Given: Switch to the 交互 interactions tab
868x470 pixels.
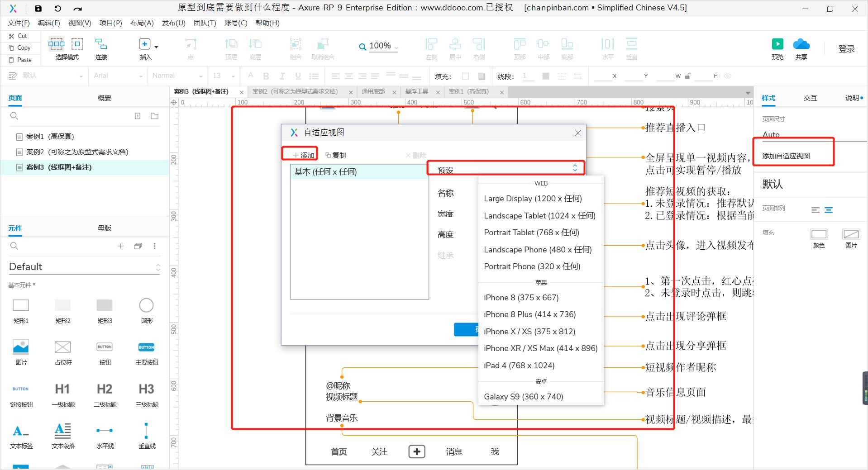Looking at the screenshot, I should pos(810,98).
